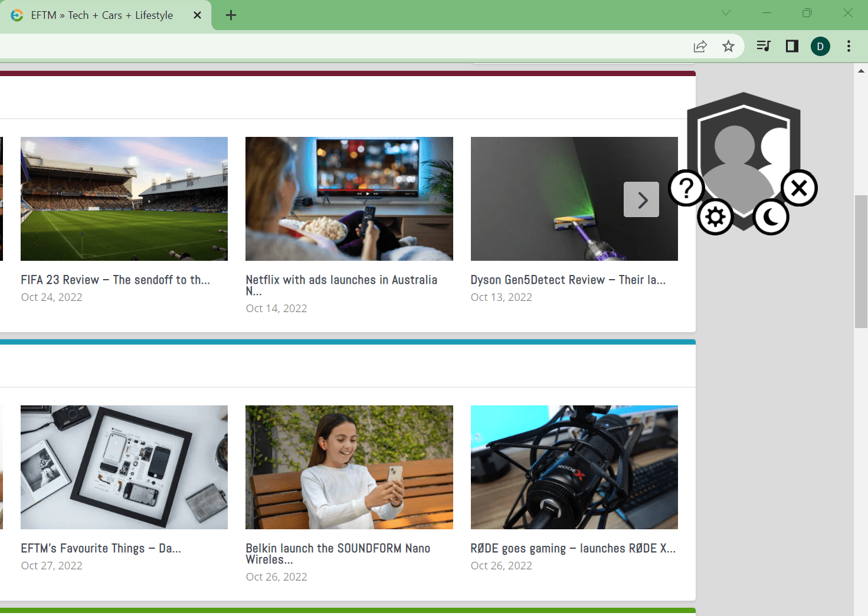Image resolution: width=868 pixels, height=616 pixels.
Task: Select the EFTM » Tech + Cars + Lifestyle tab
Action: [x=106, y=16]
